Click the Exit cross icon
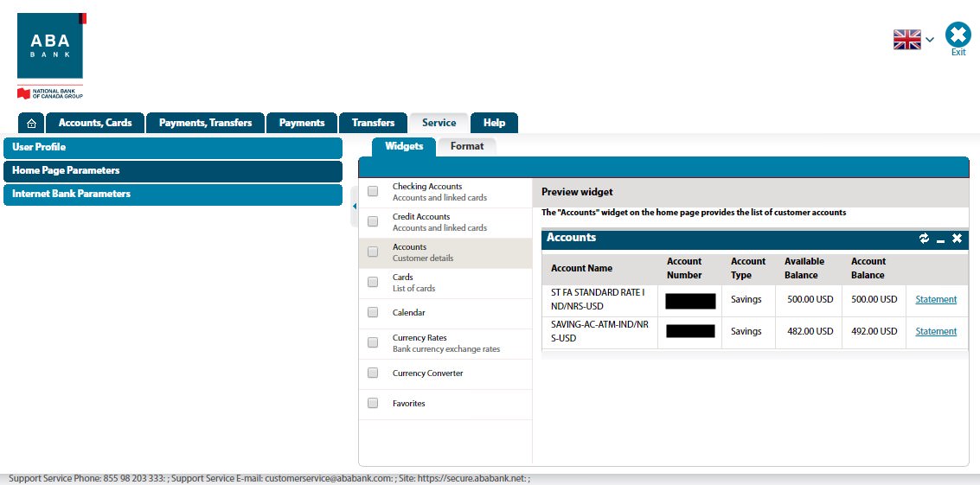This screenshot has width=980, height=485. click(x=958, y=35)
